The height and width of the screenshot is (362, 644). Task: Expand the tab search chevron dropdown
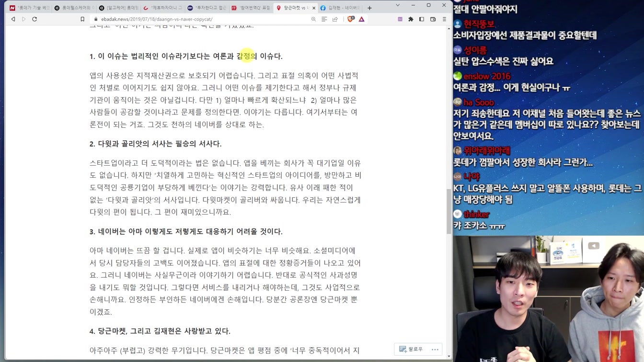tap(398, 5)
